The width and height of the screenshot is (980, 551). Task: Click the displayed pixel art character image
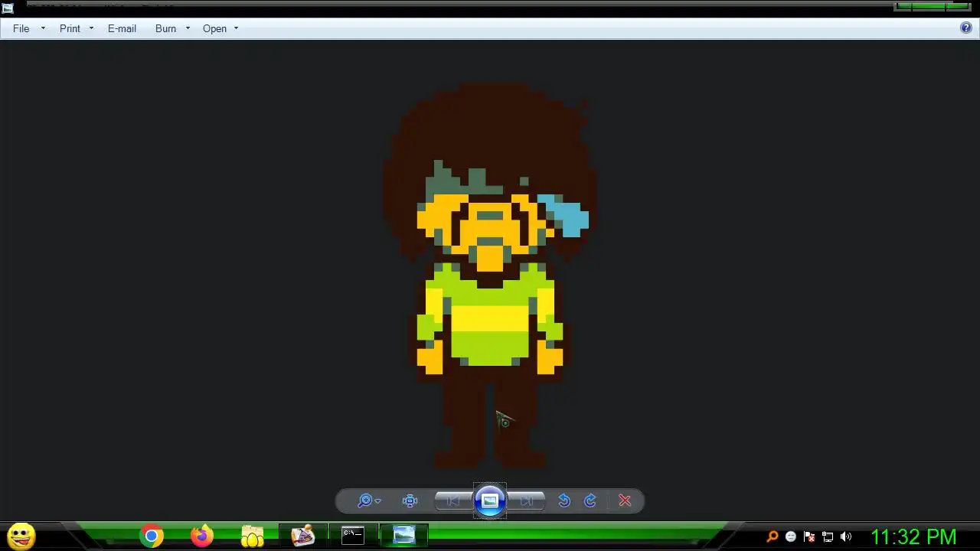[x=490, y=275]
